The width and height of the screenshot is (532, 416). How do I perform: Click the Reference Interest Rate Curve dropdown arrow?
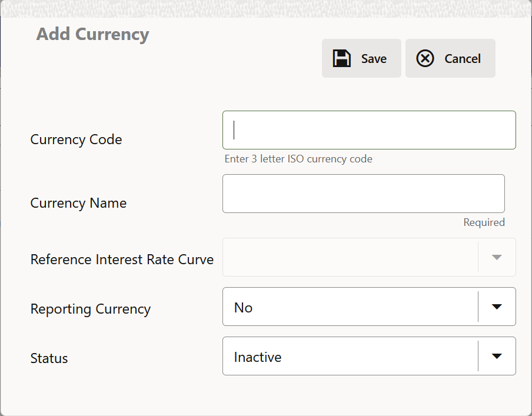(496, 257)
